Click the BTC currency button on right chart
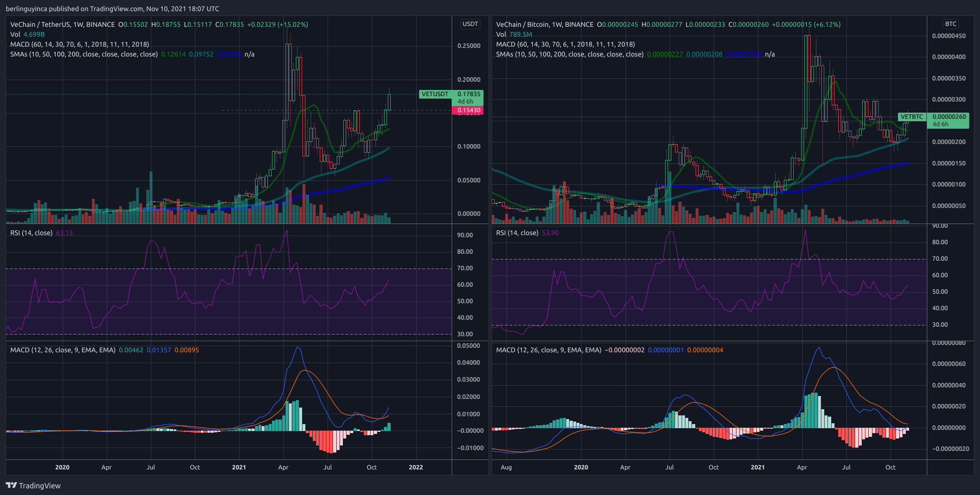This screenshot has height=495, width=980. point(951,24)
